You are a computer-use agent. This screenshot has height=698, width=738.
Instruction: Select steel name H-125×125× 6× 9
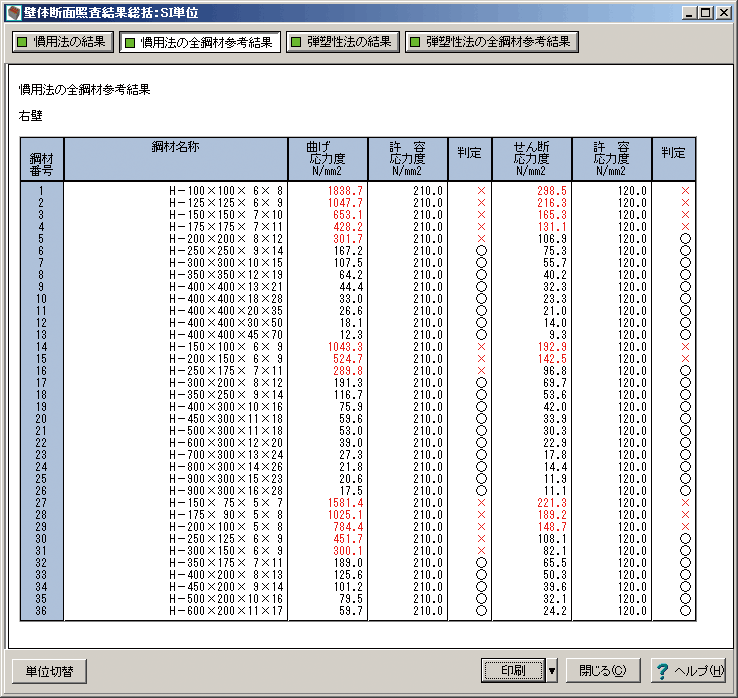click(x=226, y=203)
